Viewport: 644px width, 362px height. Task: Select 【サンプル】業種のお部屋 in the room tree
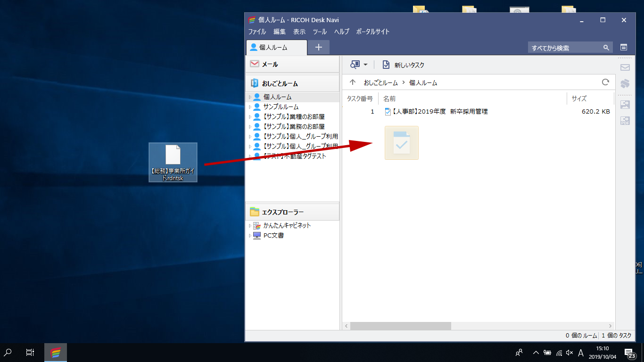click(294, 116)
